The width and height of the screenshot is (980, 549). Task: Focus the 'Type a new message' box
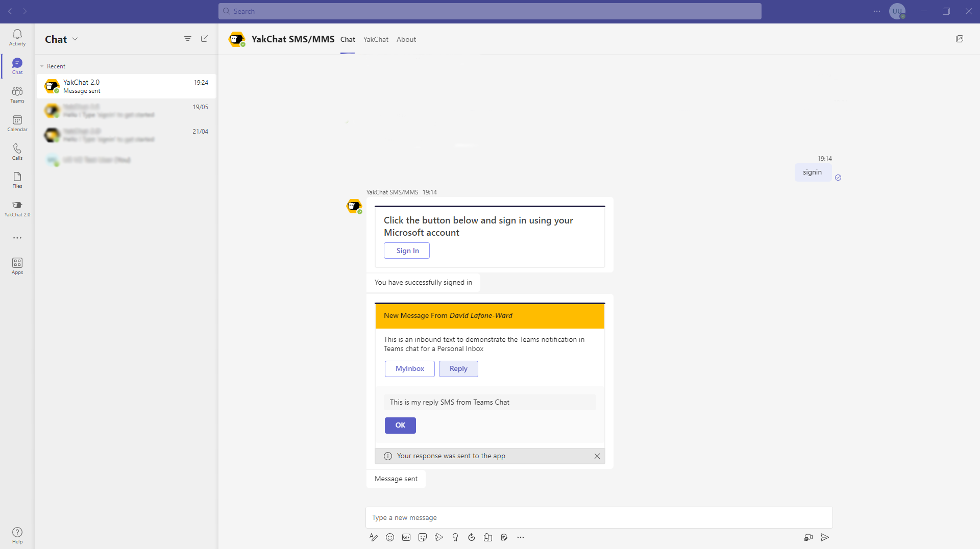[599, 517]
